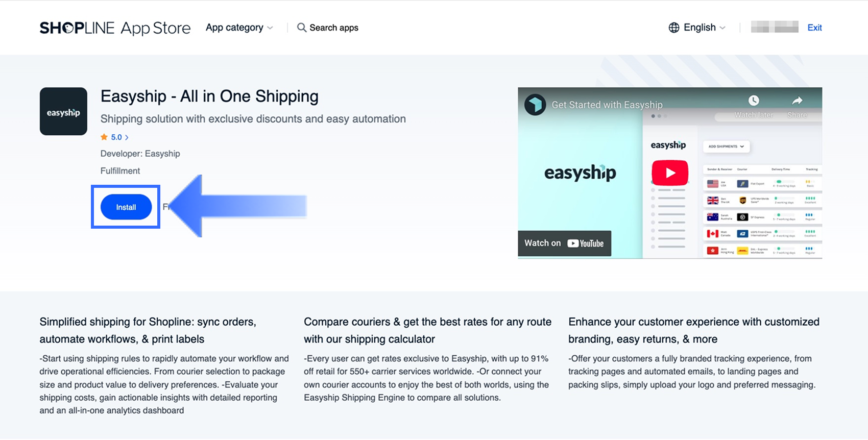Open the 5.0 rating reviews chevron
Screen dimensions: 868x440
coord(127,137)
